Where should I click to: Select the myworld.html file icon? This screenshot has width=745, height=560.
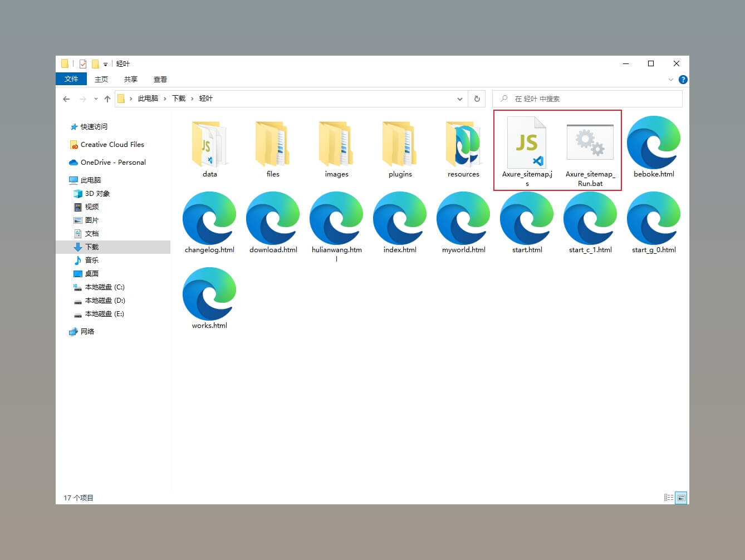463,218
